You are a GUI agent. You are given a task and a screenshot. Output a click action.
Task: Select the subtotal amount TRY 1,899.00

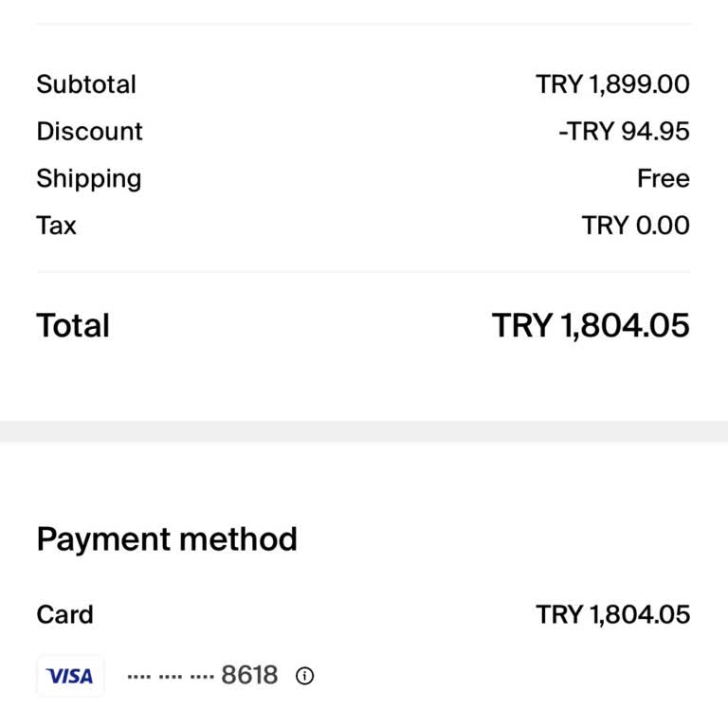point(612,84)
